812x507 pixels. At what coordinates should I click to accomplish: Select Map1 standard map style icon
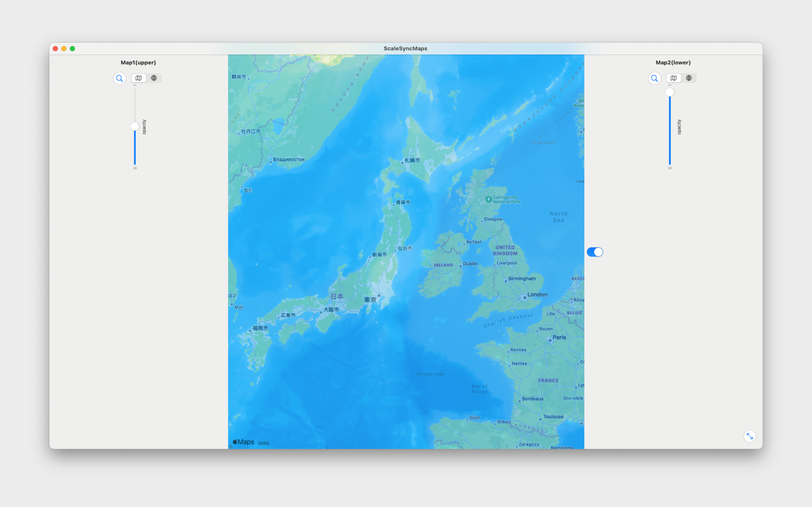(139, 78)
